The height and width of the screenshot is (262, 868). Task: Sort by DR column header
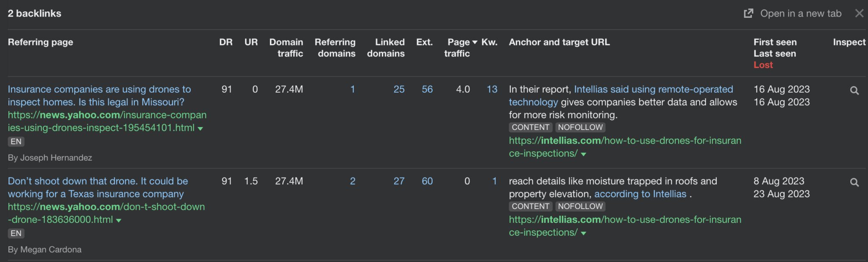point(226,42)
